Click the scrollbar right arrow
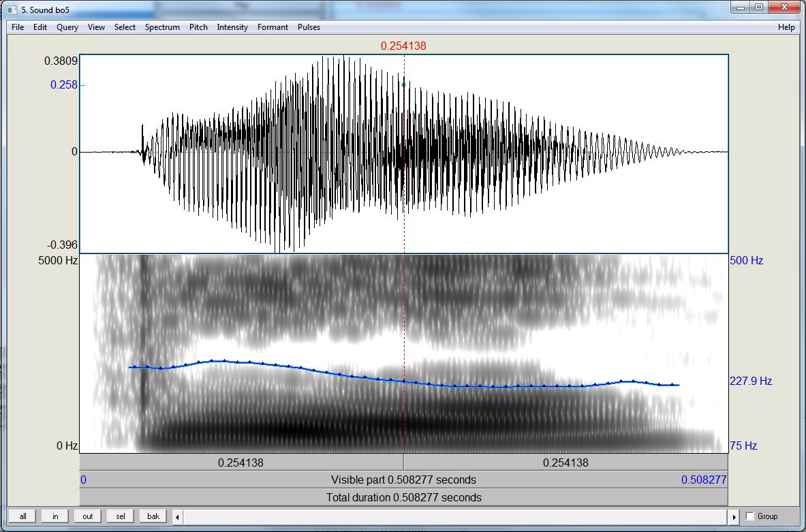This screenshot has width=806, height=532. click(x=734, y=516)
